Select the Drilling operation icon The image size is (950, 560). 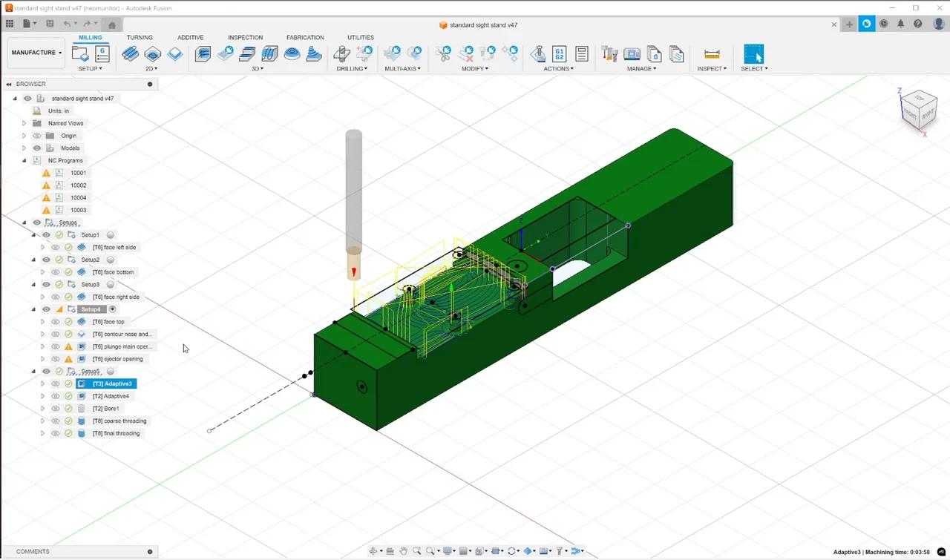[x=341, y=53]
